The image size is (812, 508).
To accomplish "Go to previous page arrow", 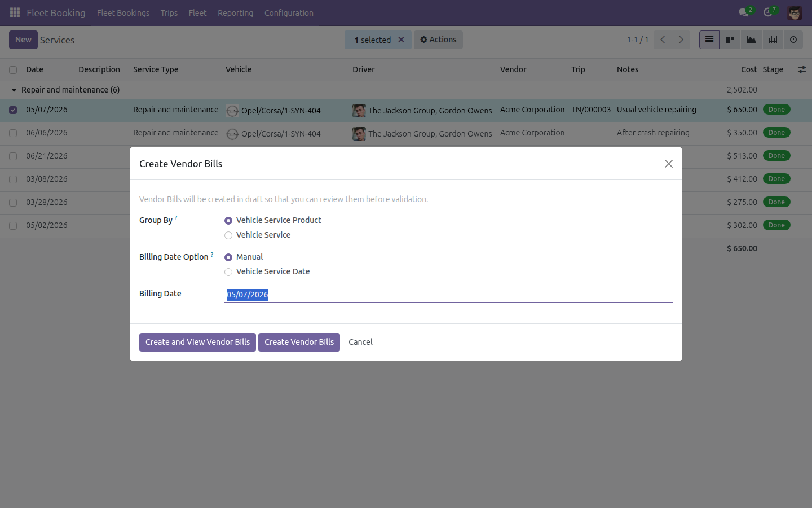I will pyautogui.click(x=663, y=40).
